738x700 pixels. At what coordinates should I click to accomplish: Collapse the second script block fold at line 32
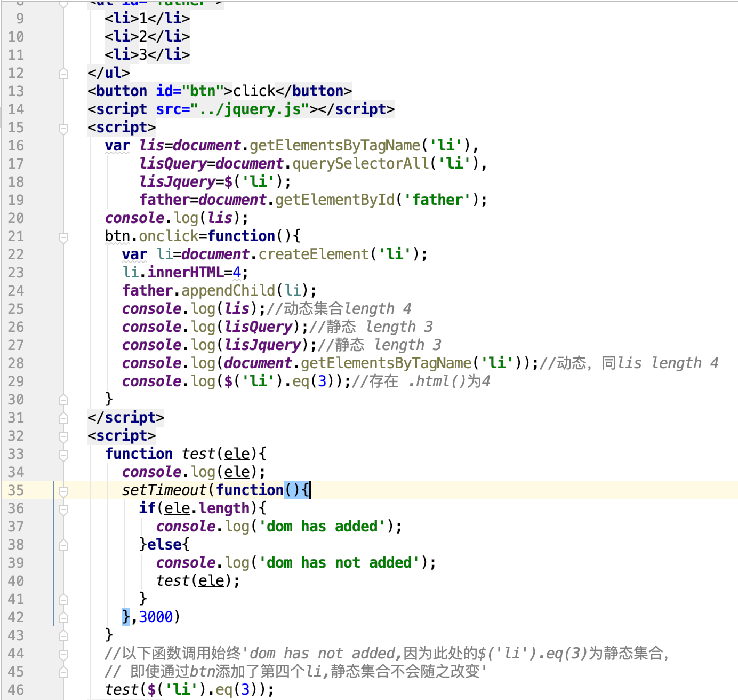pos(63,436)
